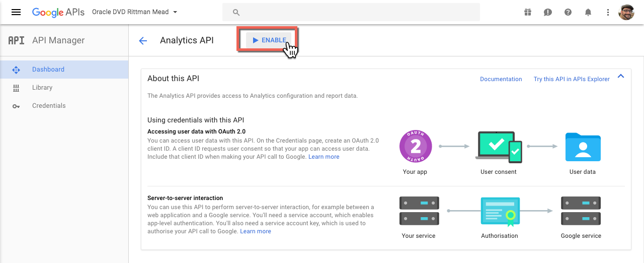Click the Library icon in sidebar
The width and height of the screenshot is (644, 263).
16,88
